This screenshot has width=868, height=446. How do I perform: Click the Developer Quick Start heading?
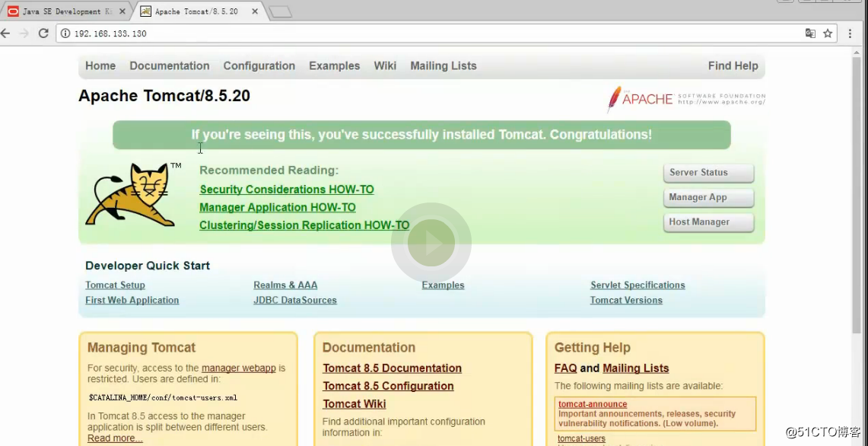148,266
